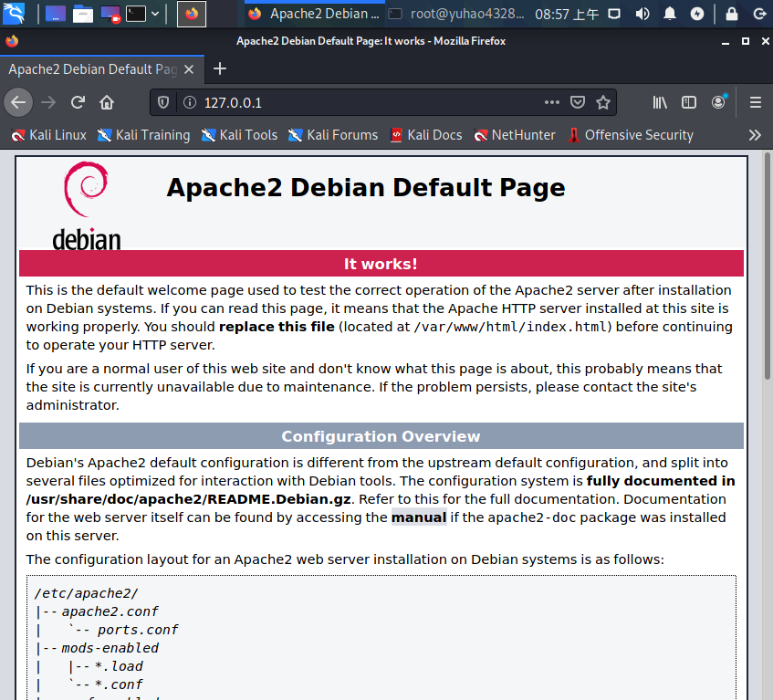The image size is (773, 700).
Task: Open the notifications bell icon
Action: click(670, 14)
